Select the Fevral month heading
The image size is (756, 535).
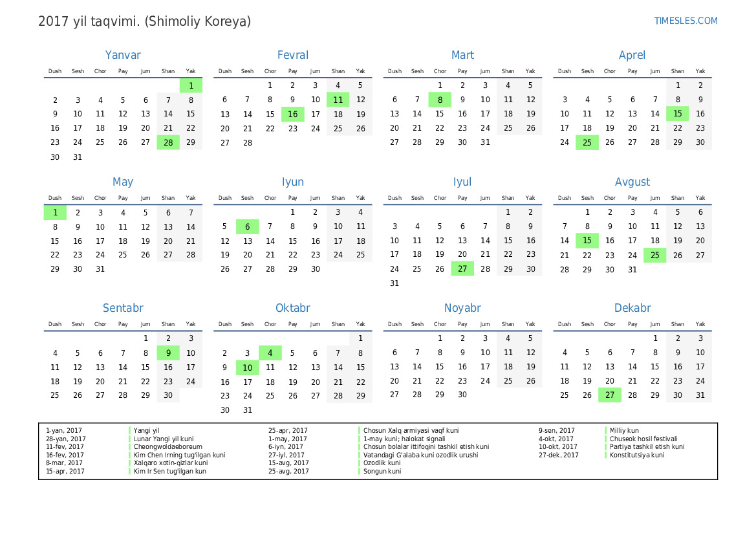coord(293,55)
